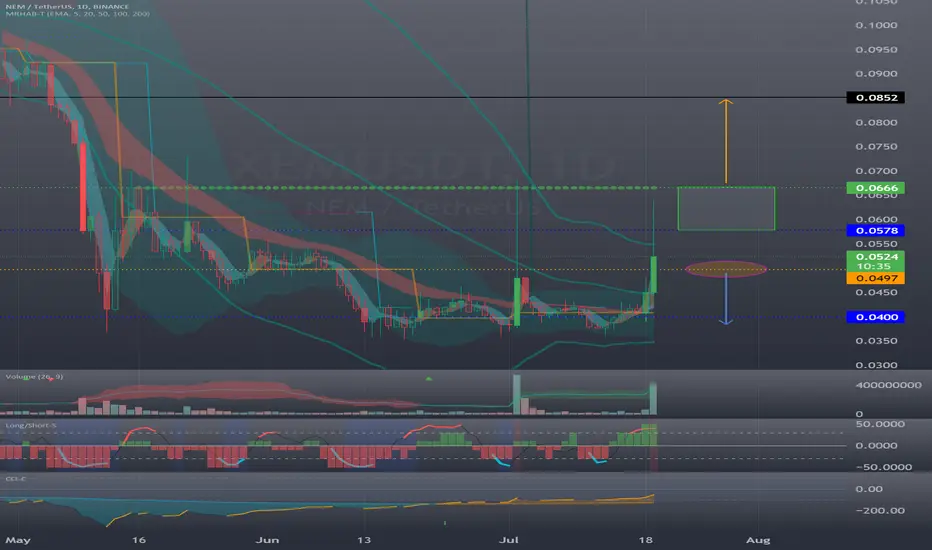This screenshot has width=932, height=550.
Task: Click the 10:35 candle countdown timer
Action: [x=876, y=266]
